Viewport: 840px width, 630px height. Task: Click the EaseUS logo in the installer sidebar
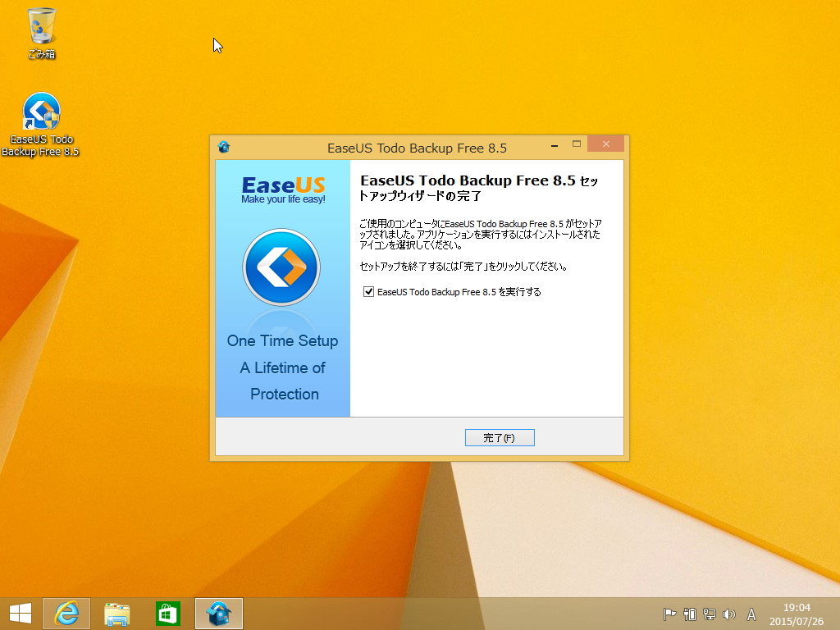283,189
